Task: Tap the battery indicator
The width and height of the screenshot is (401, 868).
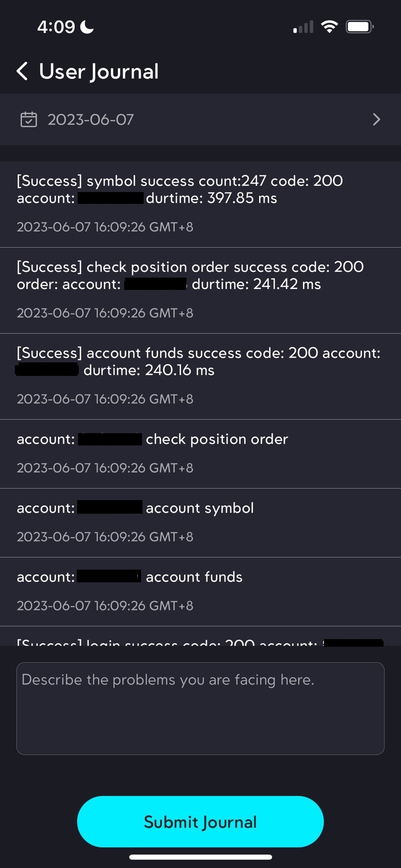Action: [359, 26]
